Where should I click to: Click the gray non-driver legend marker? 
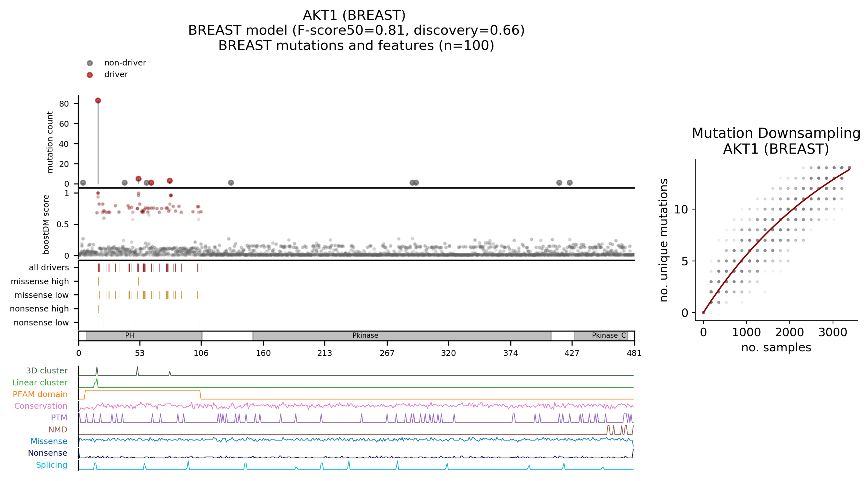[90, 63]
